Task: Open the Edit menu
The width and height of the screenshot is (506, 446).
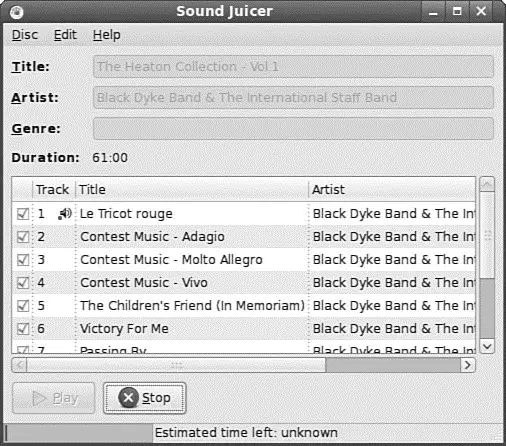Action: tap(65, 35)
